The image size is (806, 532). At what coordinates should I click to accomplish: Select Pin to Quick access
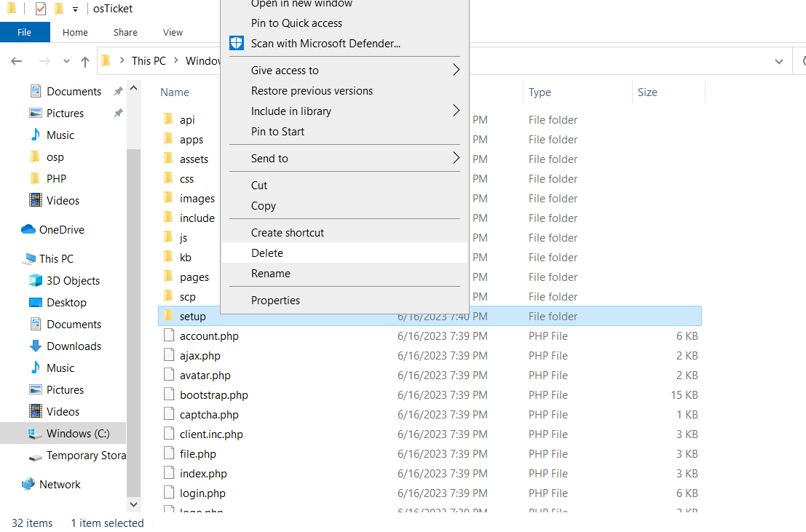(x=344, y=23)
